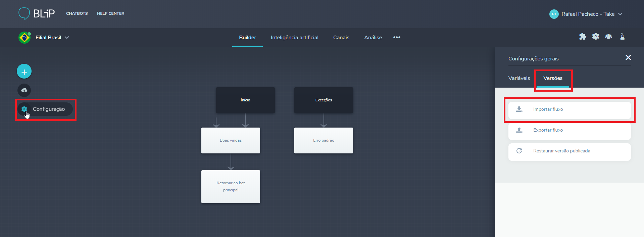
Task: Click Importar fluxo button
Action: point(569,109)
